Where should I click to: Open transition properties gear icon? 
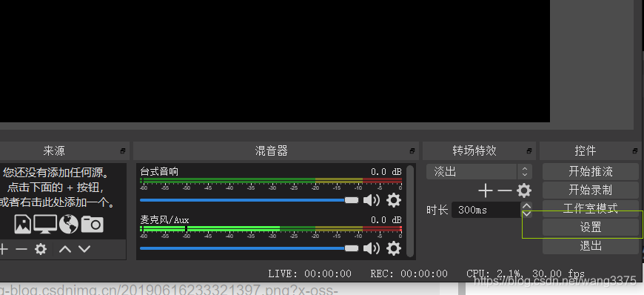click(x=524, y=190)
